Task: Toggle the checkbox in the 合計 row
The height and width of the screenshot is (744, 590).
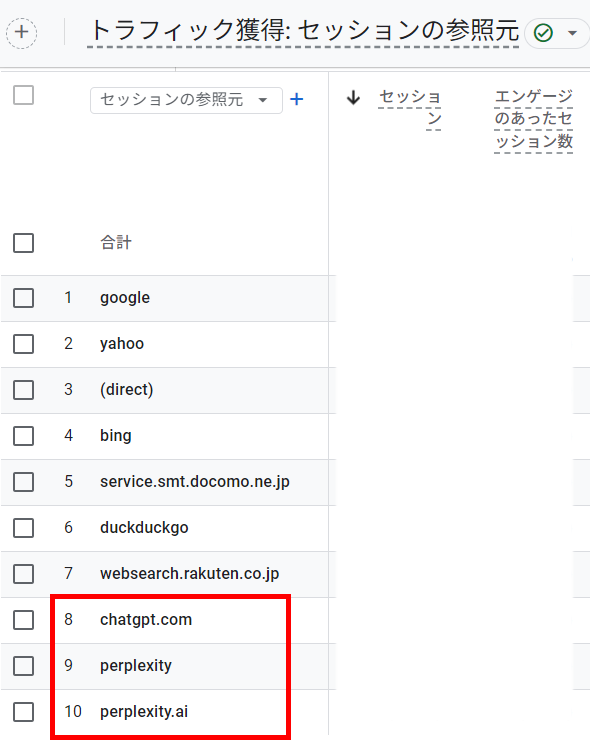Action: tap(23, 243)
